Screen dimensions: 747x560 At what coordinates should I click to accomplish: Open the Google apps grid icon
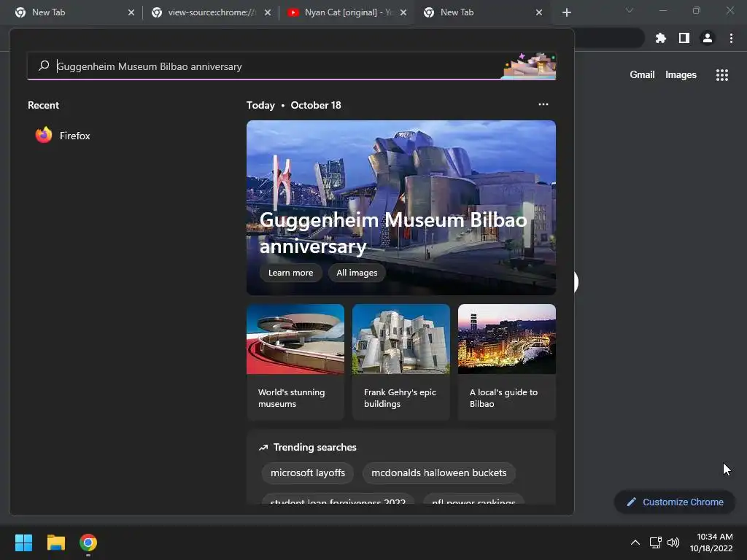[x=721, y=75]
